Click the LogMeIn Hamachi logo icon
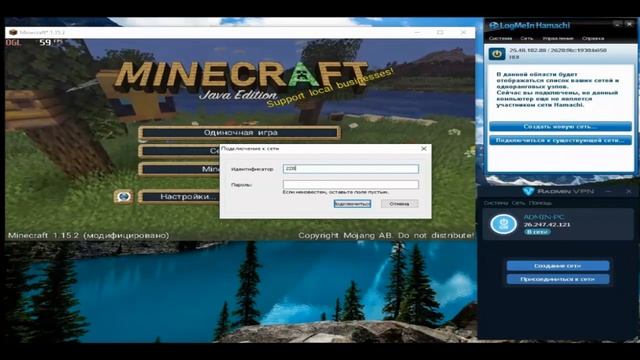The width and height of the screenshot is (640, 360). pos(493,26)
